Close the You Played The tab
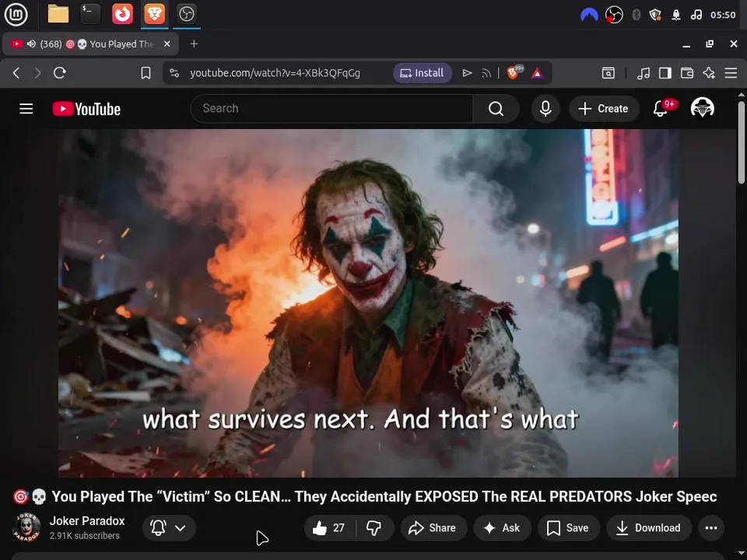 point(167,44)
